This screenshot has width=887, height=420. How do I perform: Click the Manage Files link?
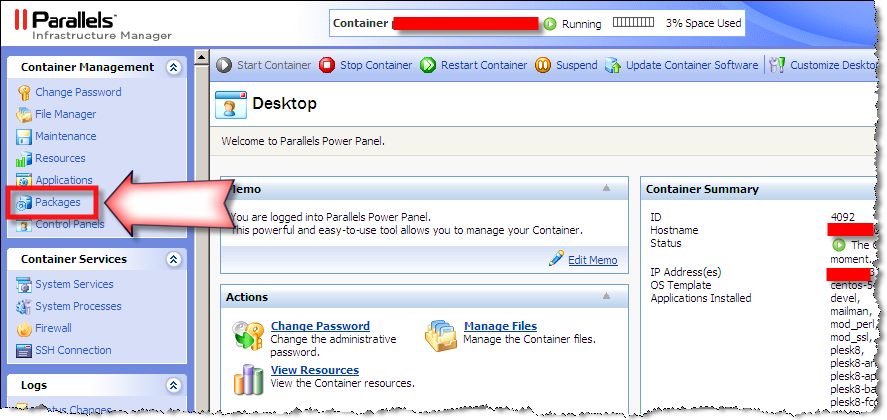[500, 326]
